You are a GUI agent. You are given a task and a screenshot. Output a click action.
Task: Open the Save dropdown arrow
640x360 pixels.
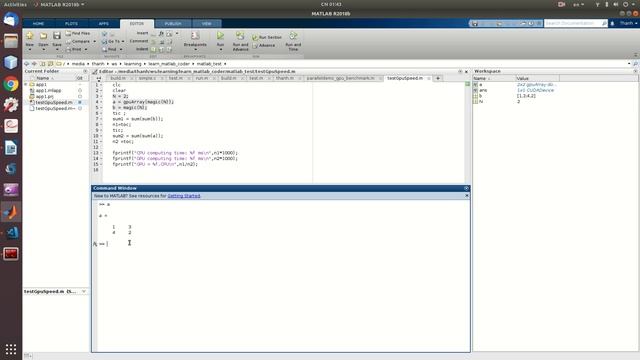(57, 49)
